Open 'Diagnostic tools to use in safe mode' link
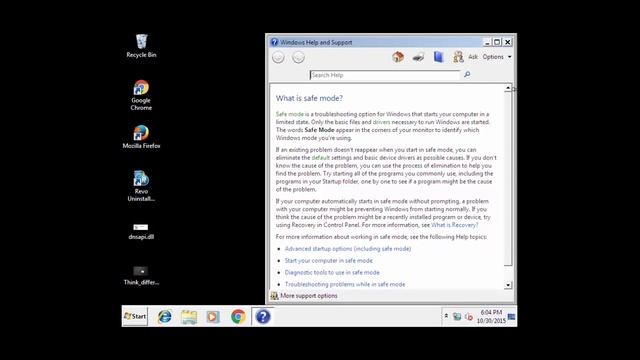The width and height of the screenshot is (640, 360). (332, 272)
